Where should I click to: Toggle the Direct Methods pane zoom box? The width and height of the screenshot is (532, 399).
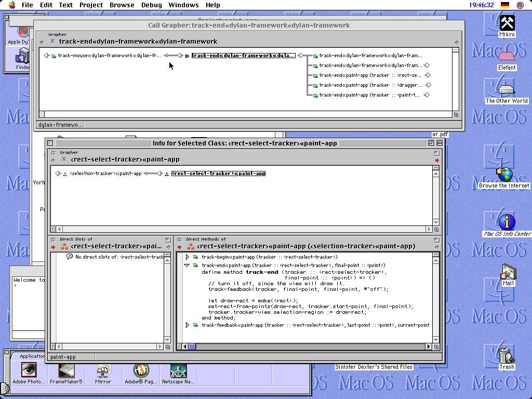[437, 240]
